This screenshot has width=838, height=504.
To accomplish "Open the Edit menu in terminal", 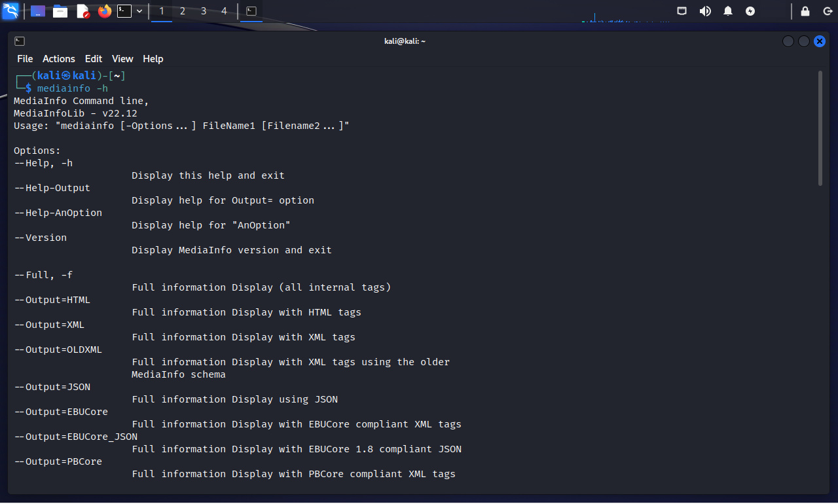I will click(94, 59).
